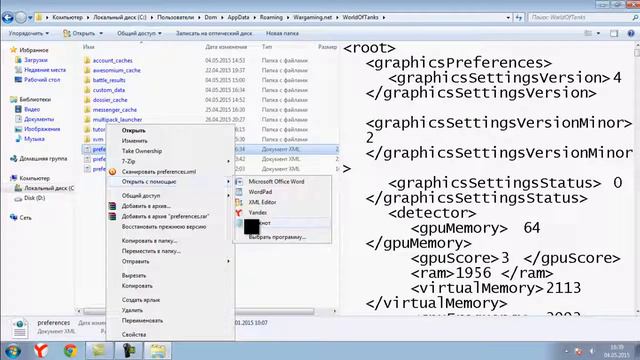Choose Переименовать in the context menu
640x360 pixels.
[142, 320]
